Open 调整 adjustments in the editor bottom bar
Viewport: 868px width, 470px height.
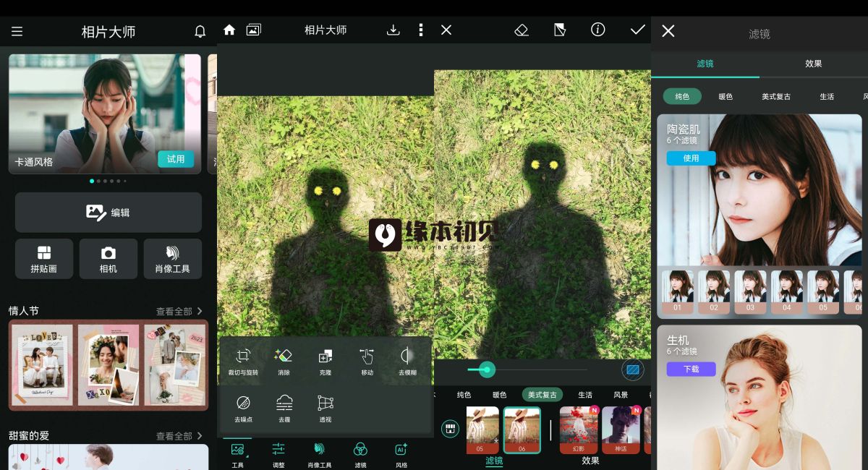point(278,455)
